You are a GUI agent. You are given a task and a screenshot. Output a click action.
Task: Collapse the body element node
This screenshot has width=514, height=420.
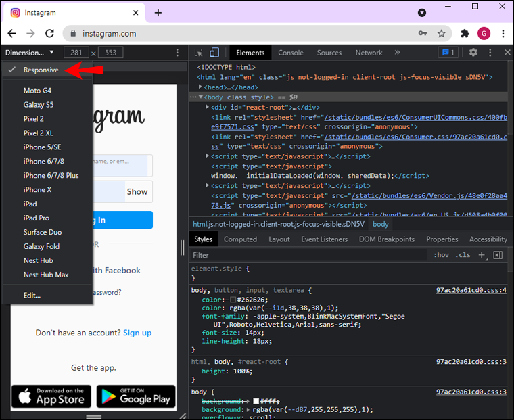tap(201, 97)
